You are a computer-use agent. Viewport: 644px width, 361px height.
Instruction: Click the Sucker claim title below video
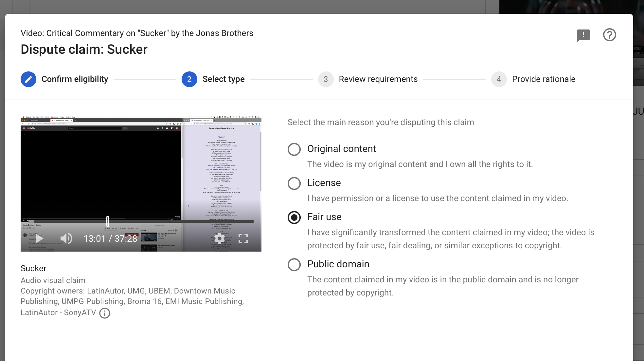click(x=33, y=269)
